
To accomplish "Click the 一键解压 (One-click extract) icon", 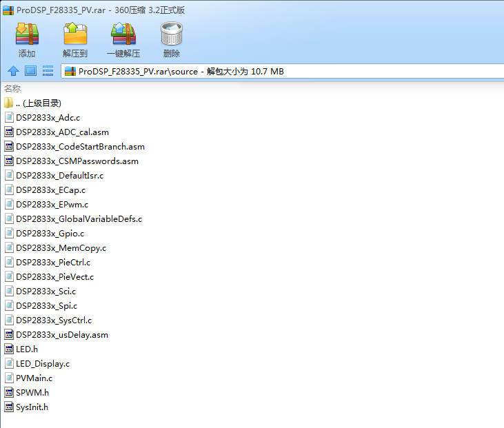I will tap(123, 34).
